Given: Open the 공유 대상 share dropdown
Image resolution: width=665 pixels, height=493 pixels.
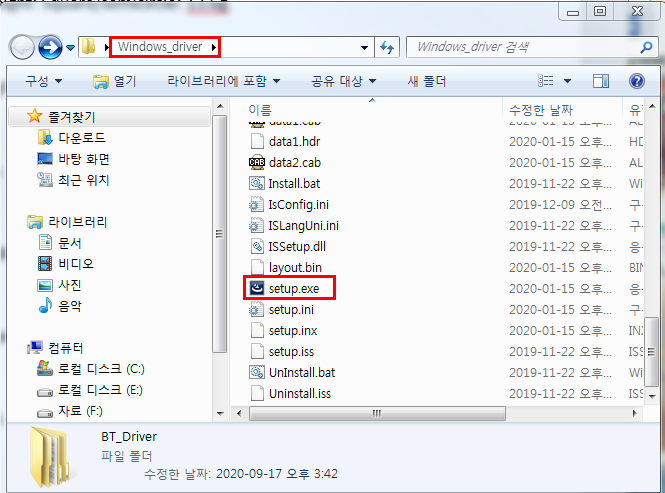Looking at the screenshot, I should pos(344,81).
